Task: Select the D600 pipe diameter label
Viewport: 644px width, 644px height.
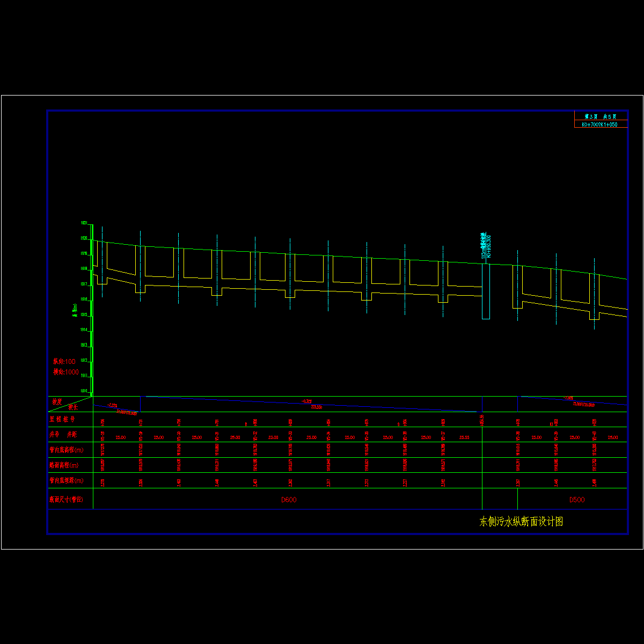Action: pyautogui.click(x=289, y=500)
